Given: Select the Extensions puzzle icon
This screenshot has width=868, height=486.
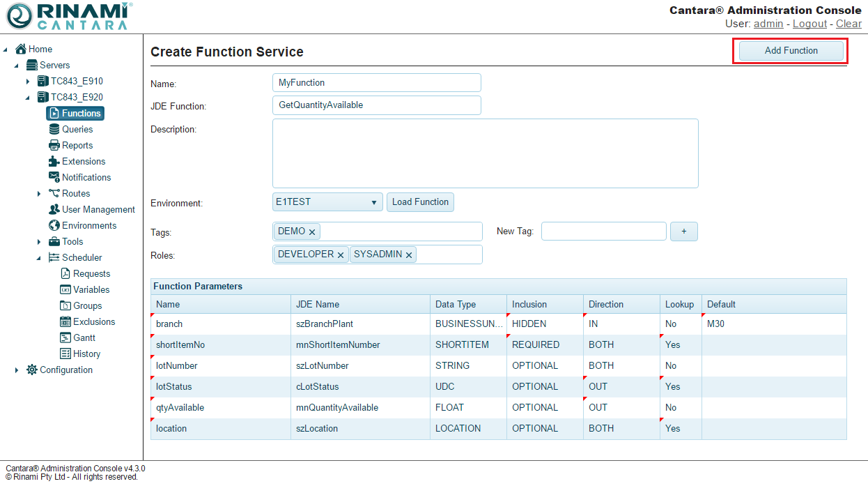Looking at the screenshot, I should coord(54,161).
